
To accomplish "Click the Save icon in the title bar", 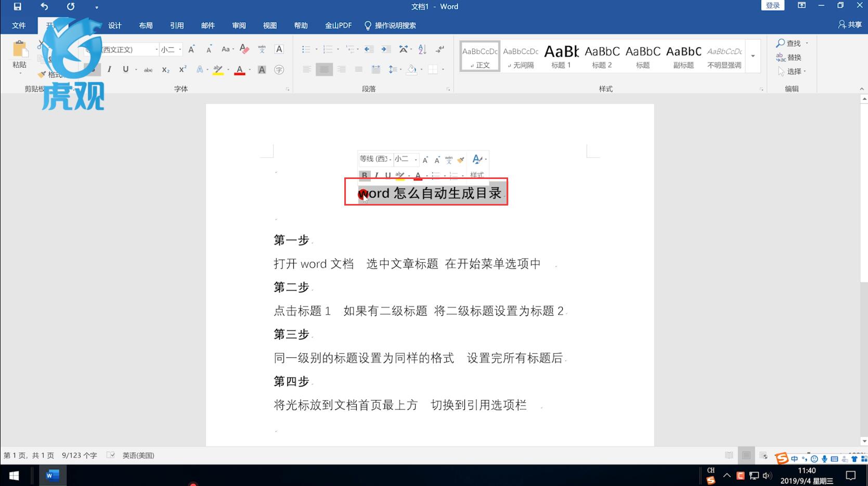I will 17,7.
